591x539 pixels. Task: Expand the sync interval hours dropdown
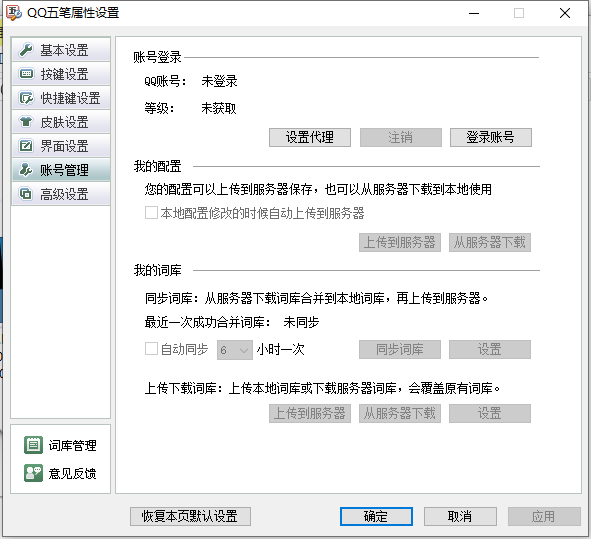click(x=234, y=350)
